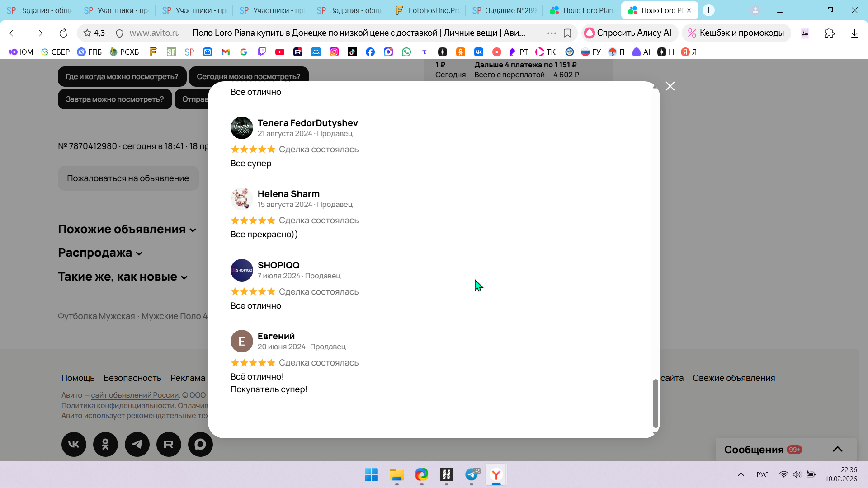The image size is (868, 488).
Task: Close the reviews popup with X
Action: 670,86
